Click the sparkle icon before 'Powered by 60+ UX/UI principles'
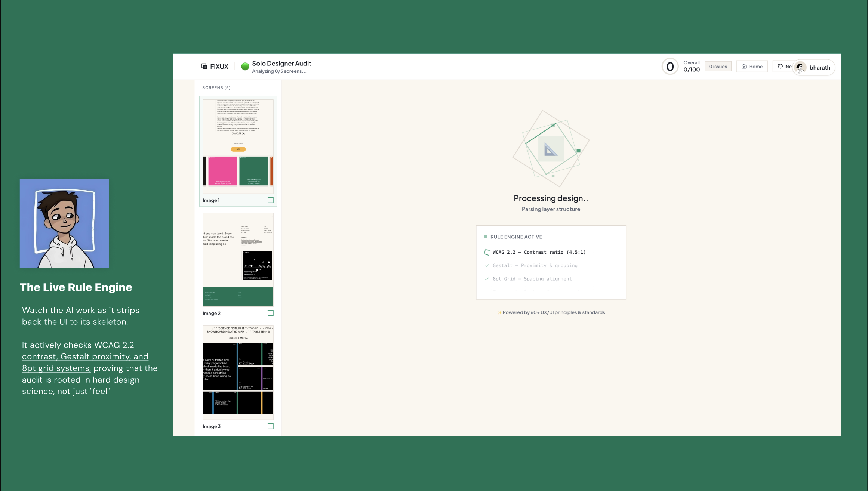The image size is (868, 491). 499,312
